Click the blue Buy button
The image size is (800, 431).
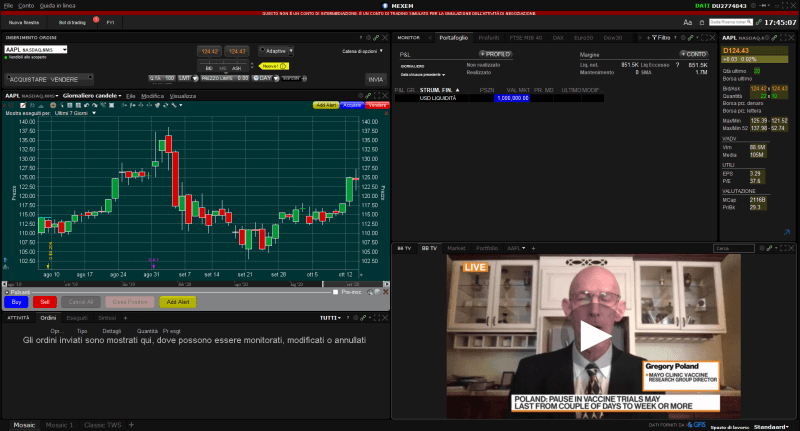pos(16,302)
